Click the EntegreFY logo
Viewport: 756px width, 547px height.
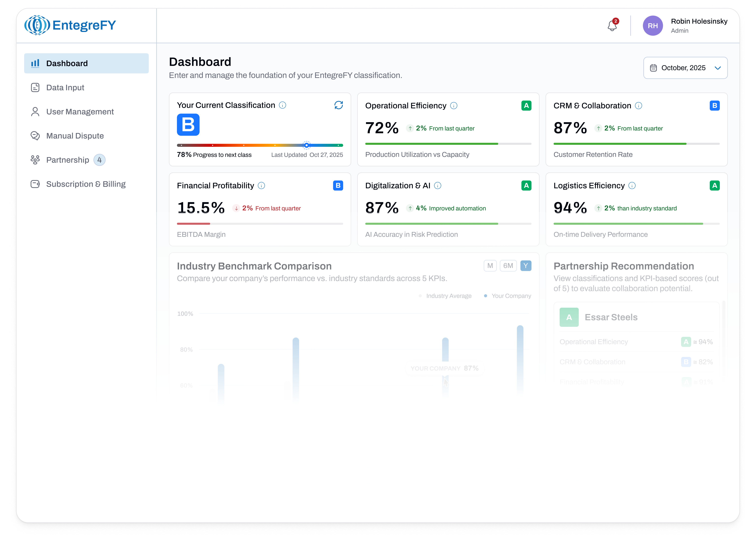coord(70,25)
